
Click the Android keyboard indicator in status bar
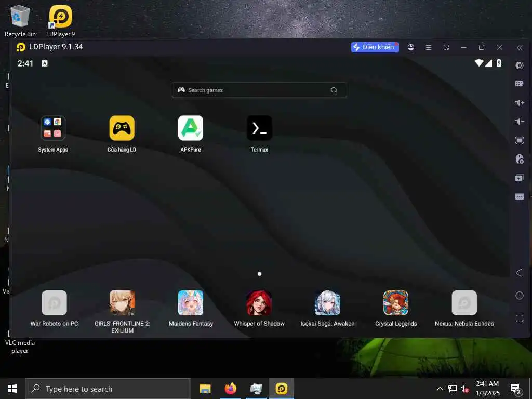(45, 63)
